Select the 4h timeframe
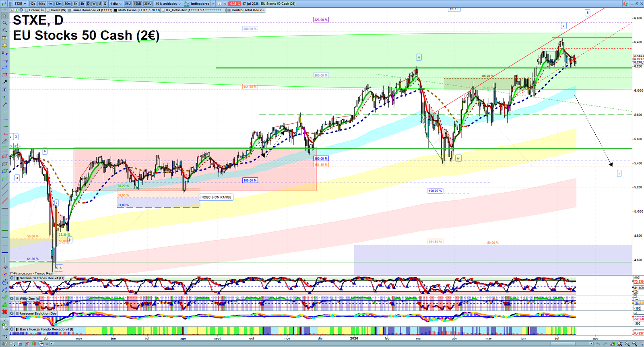The width and height of the screenshot is (644, 347). click(82, 4)
